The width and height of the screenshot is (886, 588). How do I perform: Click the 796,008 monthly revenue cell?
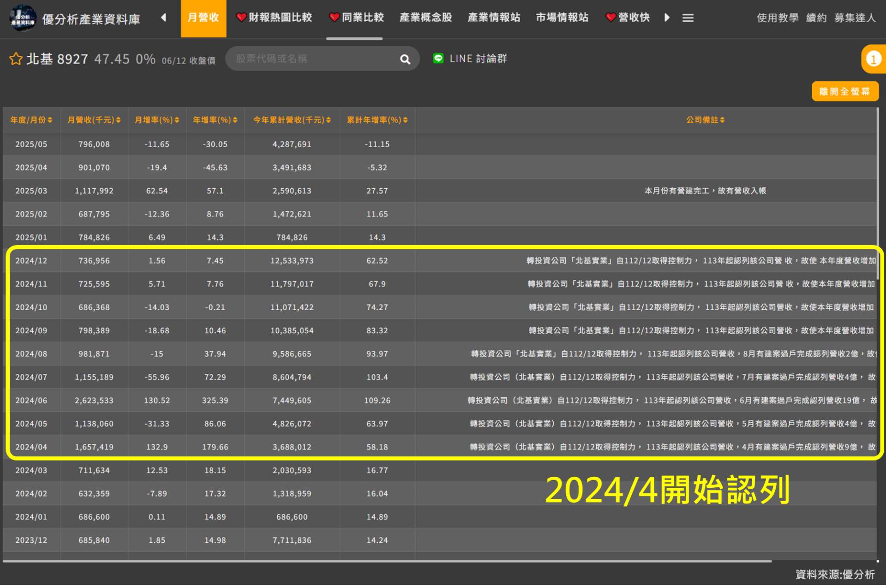[94, 145]
